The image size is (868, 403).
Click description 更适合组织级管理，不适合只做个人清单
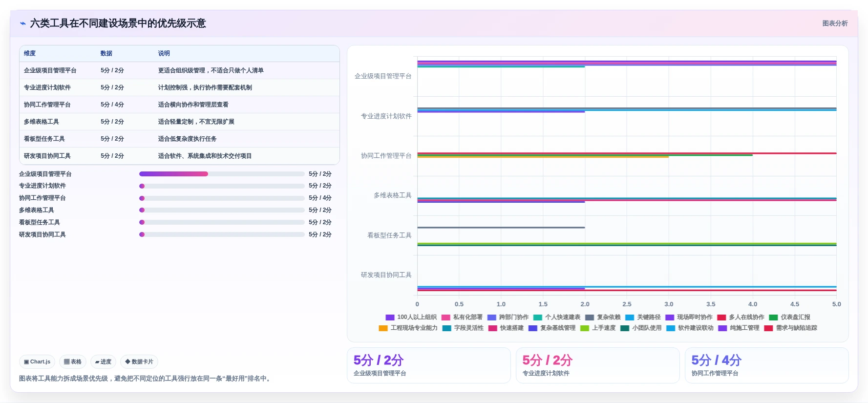pyautogui.click(x=211, y=71)
